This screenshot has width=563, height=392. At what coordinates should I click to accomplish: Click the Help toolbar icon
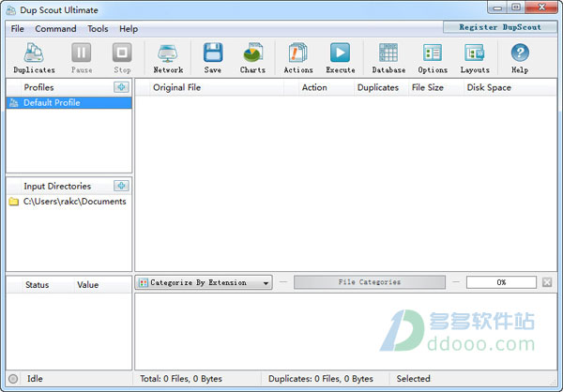(520, 58)
